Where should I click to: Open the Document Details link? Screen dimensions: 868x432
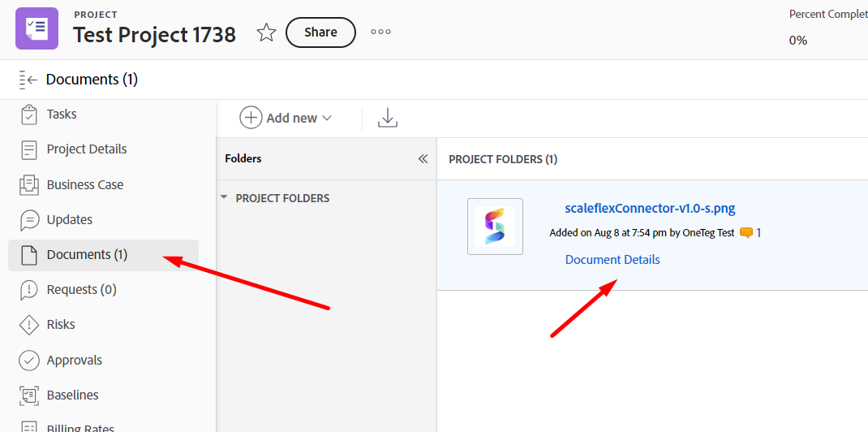point(612,260)
